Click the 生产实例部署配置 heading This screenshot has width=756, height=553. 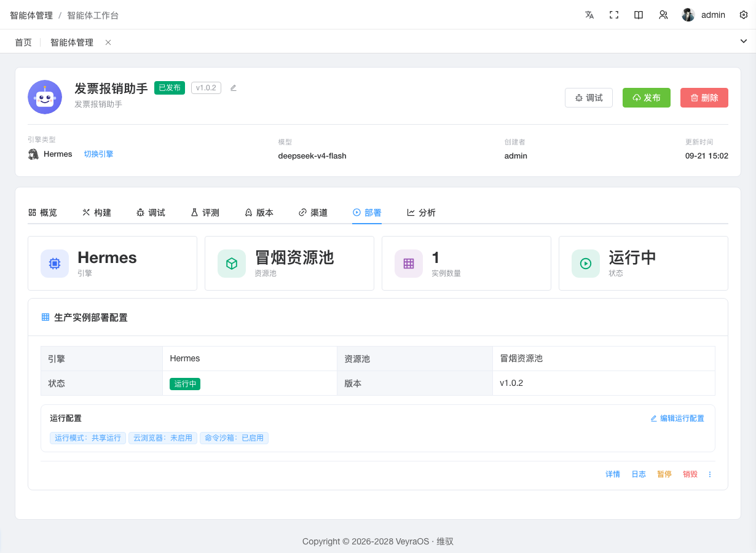pos(91,318)
